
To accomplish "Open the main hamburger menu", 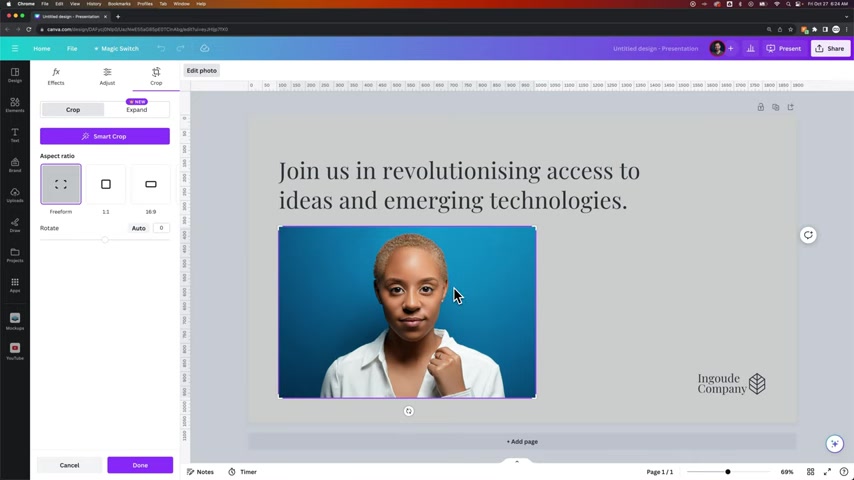I will [x=15, y=48].
